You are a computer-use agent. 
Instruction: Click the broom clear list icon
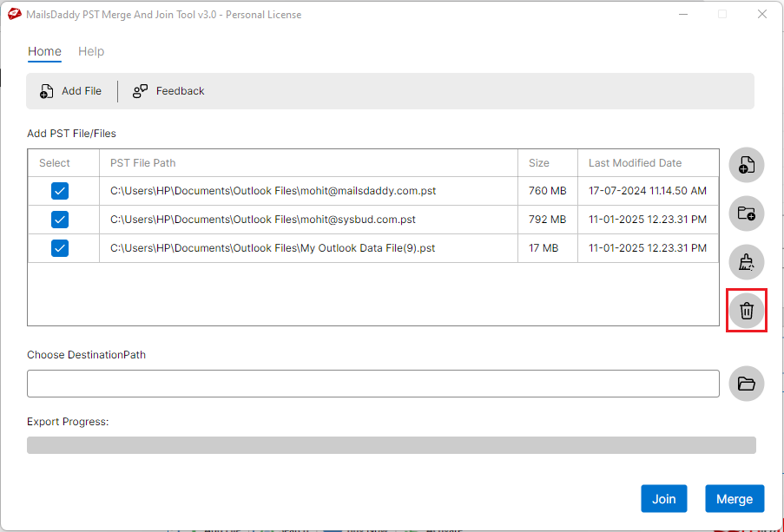(x=746, y=261)
